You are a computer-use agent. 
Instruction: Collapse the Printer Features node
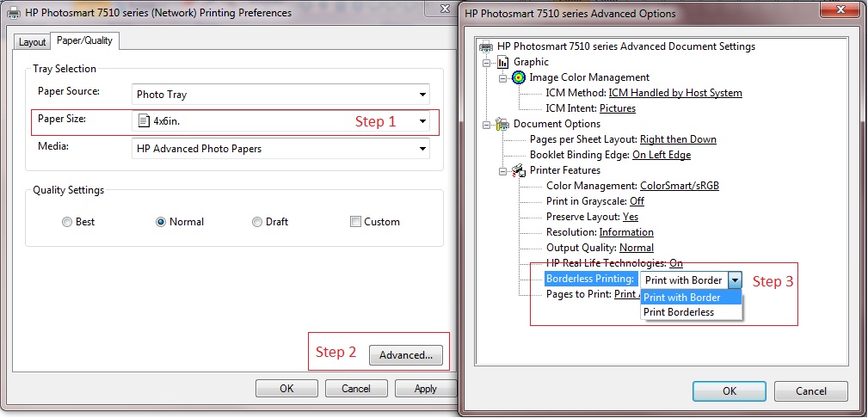[x=502, y=171]
